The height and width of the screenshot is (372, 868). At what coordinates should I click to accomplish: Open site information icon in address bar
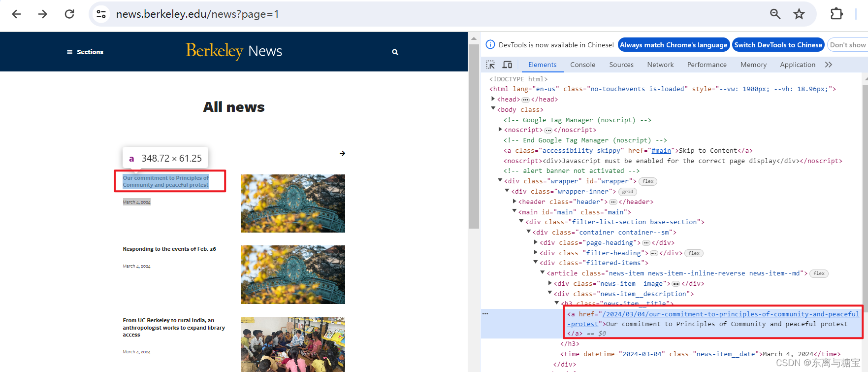tap(101, 14)
